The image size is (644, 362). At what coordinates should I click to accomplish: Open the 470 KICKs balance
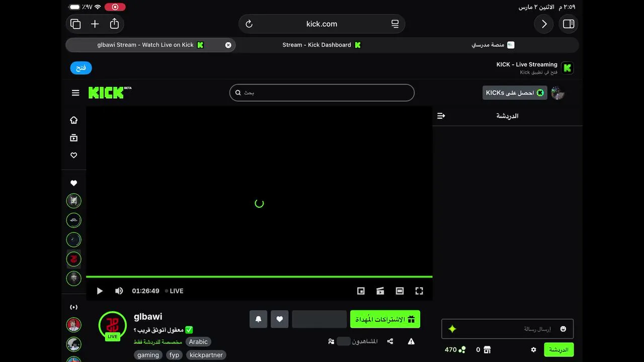tap(455, 349)
